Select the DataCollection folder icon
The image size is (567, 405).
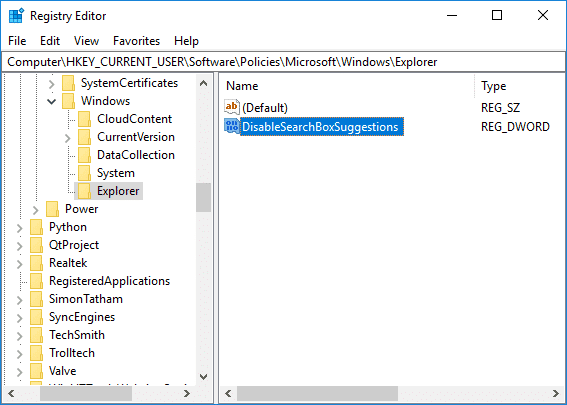pos(85,155)
